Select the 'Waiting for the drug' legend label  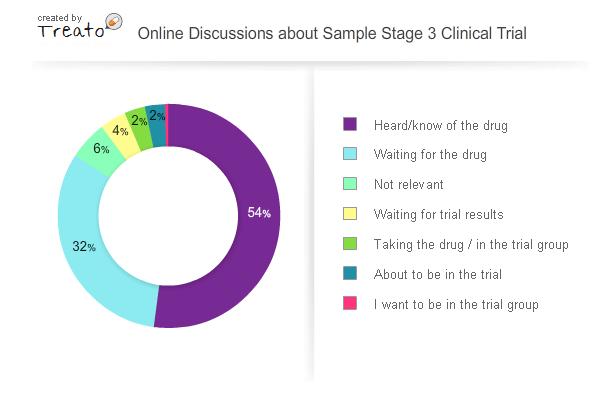430,155
